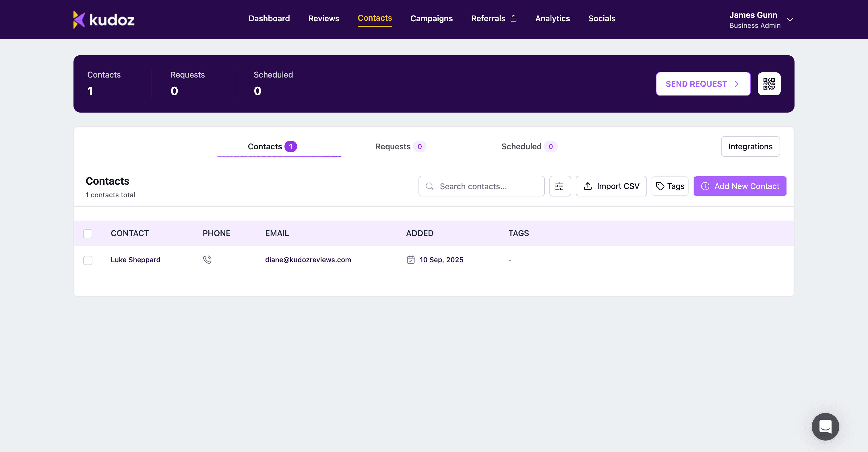The width and height of the screenshot is (868, 452).
Task: Click the kudoz logo icon
Action: point(79,20)
